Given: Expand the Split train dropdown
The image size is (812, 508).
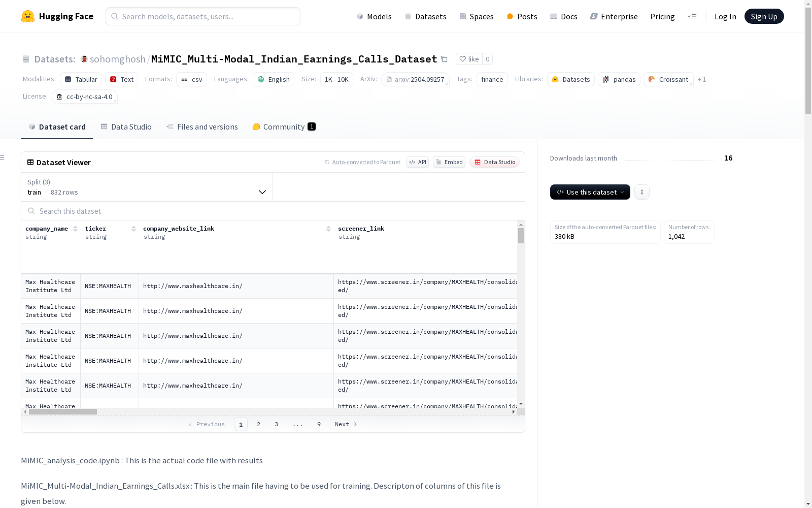Looking at the screenshot, I should (147, 187).
